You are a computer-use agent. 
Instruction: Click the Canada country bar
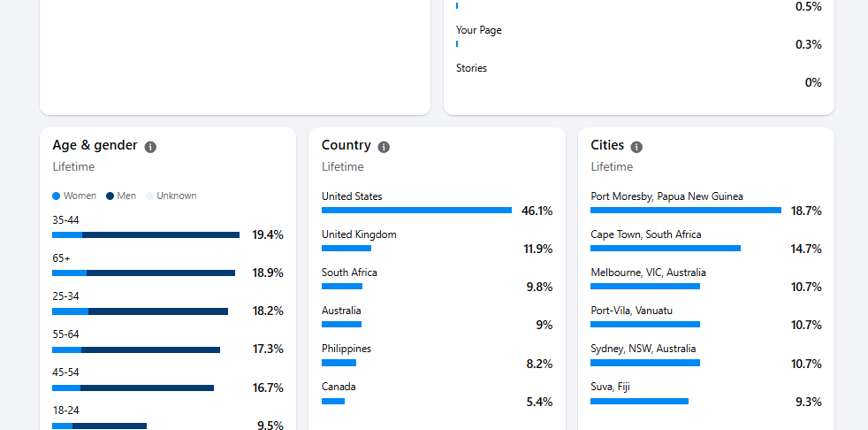coord(333,402)
